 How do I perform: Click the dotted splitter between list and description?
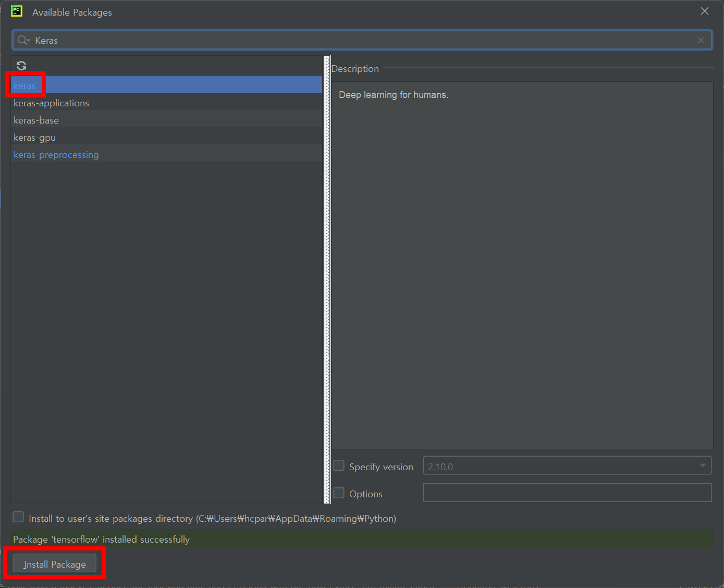point(327,279)
